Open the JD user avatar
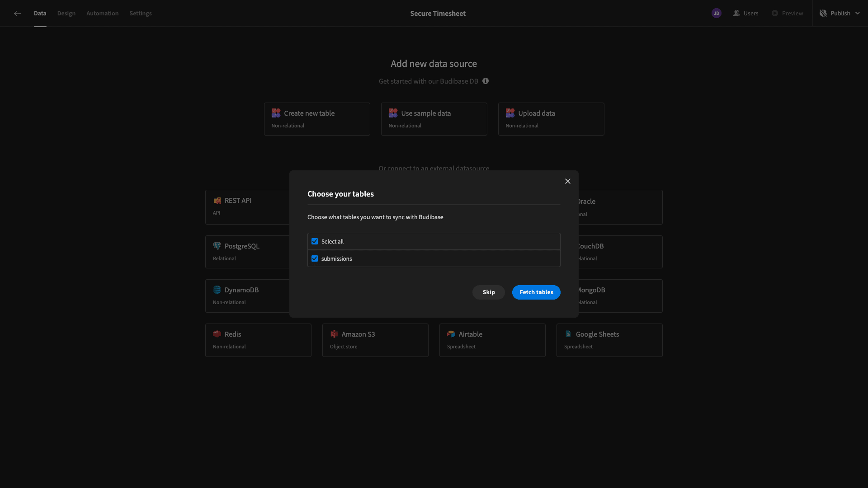868x488 pixels. click(x=716, y=14)
